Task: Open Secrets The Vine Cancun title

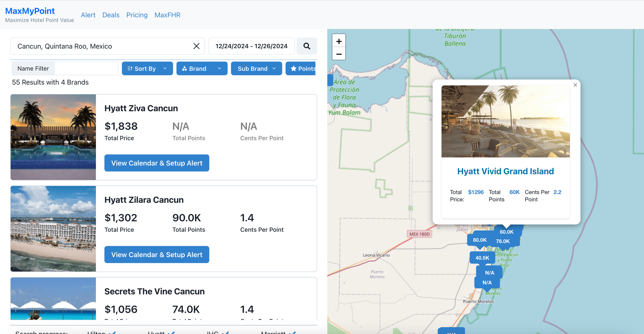Action: coord(155,291)
